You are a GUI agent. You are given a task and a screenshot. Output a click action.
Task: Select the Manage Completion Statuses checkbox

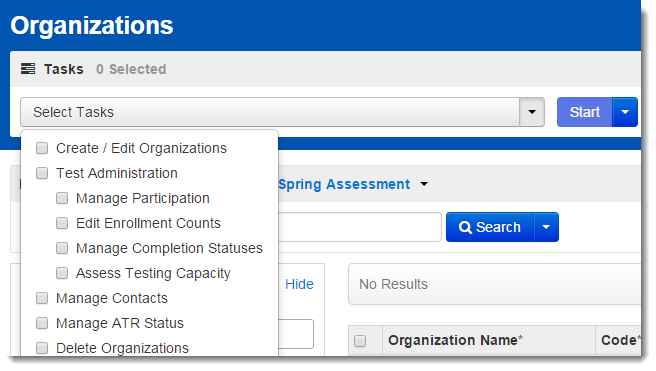pyautogui.click(x=62, y=248)
